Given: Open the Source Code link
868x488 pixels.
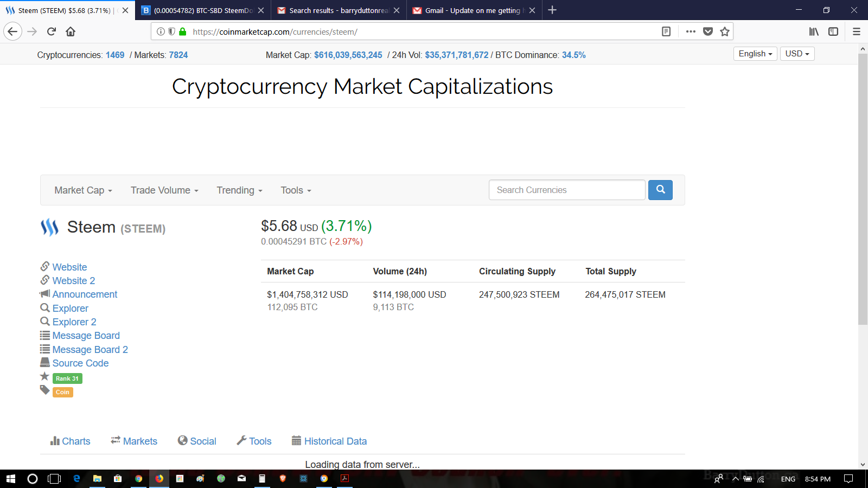Looking at the screenshot, I should [80, 363].
